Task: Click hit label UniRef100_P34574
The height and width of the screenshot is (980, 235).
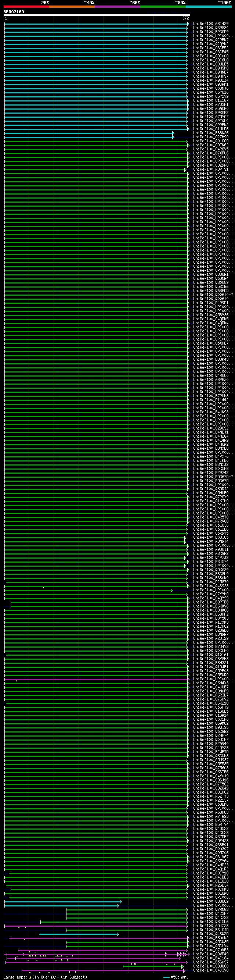Action: [x=211, y=562]
